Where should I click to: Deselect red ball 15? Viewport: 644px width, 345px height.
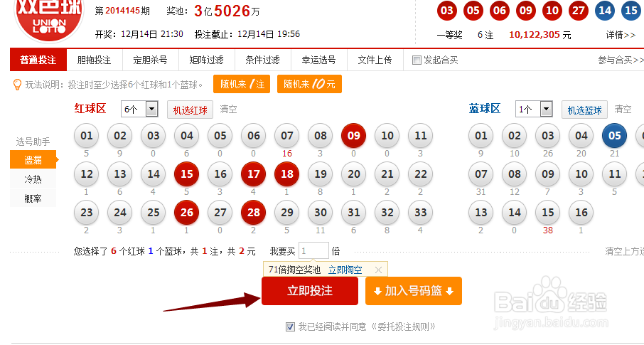[x=186, y=174]
